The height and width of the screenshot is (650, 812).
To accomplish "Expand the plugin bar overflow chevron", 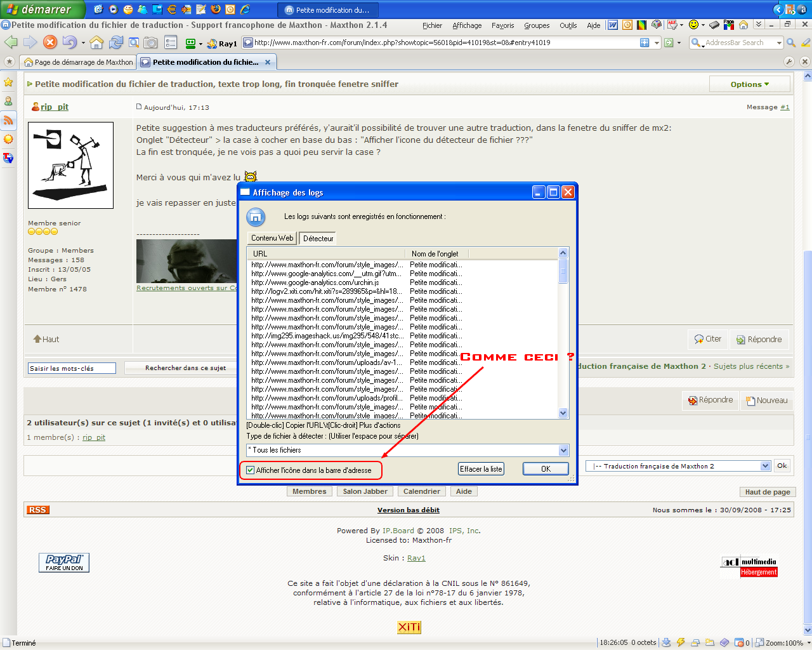I will 758,25.
